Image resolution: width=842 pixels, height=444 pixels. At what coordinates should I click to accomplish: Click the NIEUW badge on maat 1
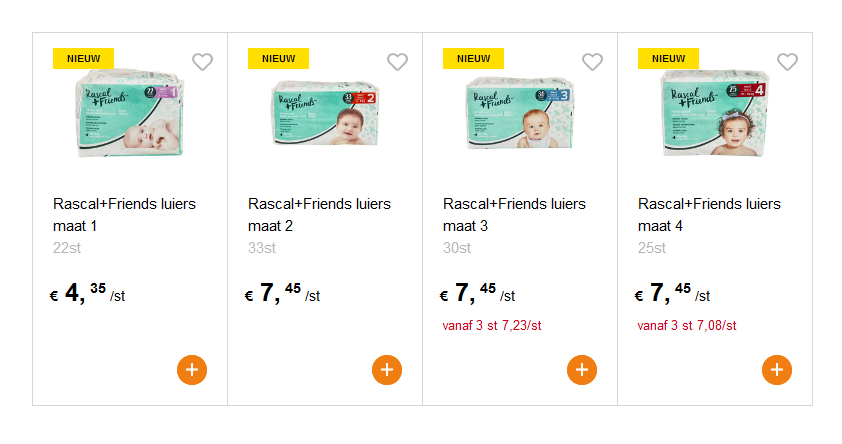click(83, 58)
